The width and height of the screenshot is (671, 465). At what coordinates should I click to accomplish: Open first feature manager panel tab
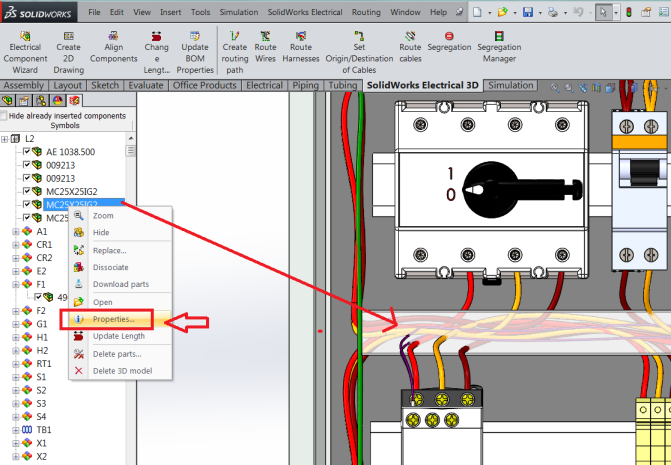click(x=7, y=101)
